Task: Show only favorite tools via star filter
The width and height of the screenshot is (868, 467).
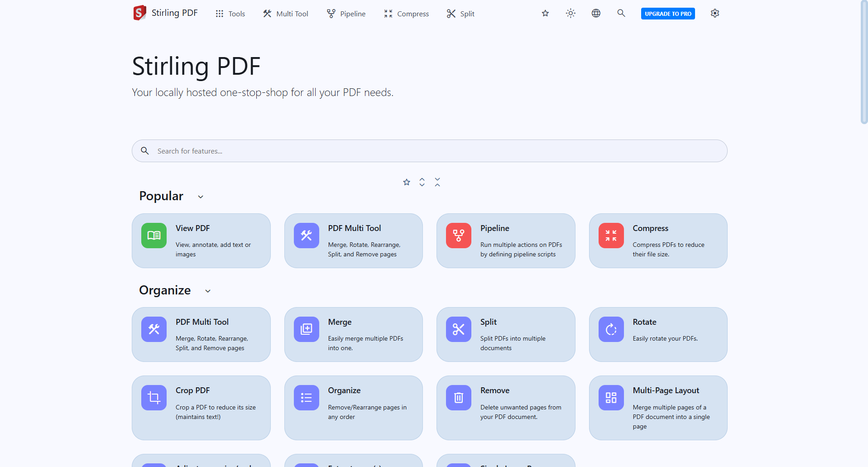Action: coord(406,182)
